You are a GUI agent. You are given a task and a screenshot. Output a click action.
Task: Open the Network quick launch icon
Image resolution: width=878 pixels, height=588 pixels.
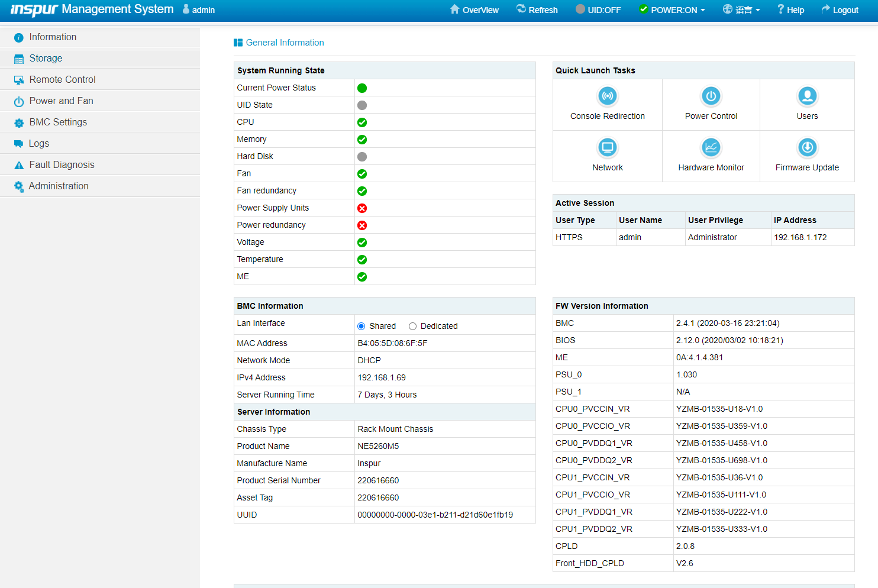(x=607, y=148)
